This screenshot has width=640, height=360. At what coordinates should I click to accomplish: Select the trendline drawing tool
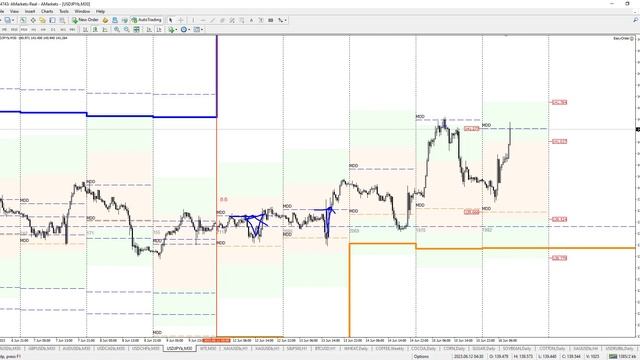tap(212, 20)
